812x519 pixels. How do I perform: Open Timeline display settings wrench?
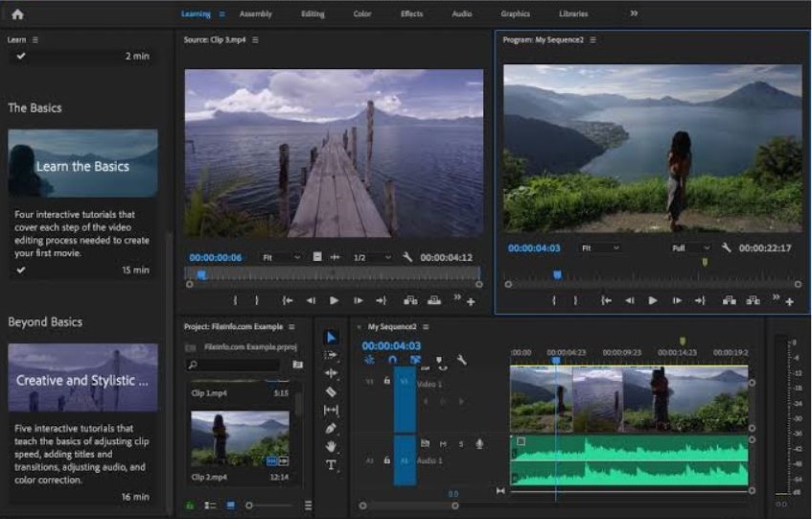click(x=461, y=360)
